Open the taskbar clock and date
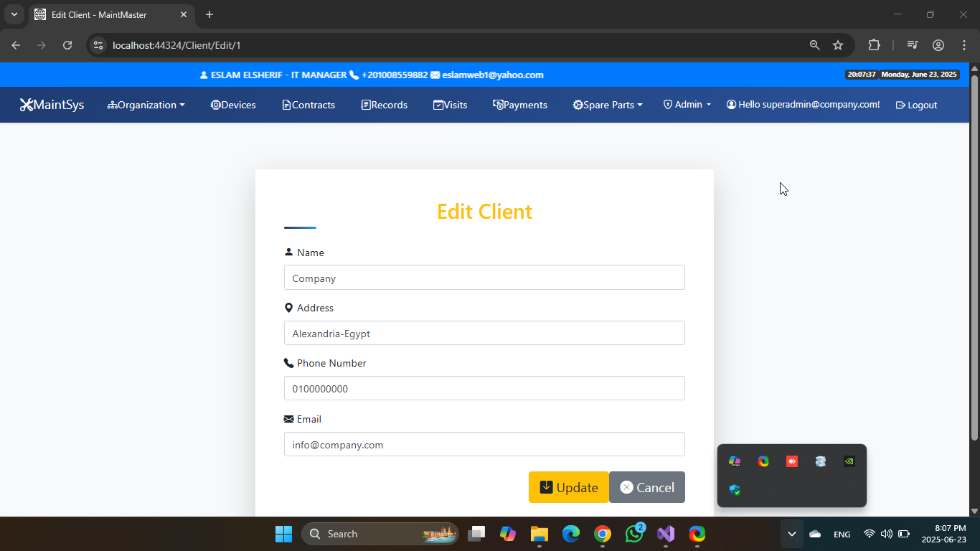 944,534
